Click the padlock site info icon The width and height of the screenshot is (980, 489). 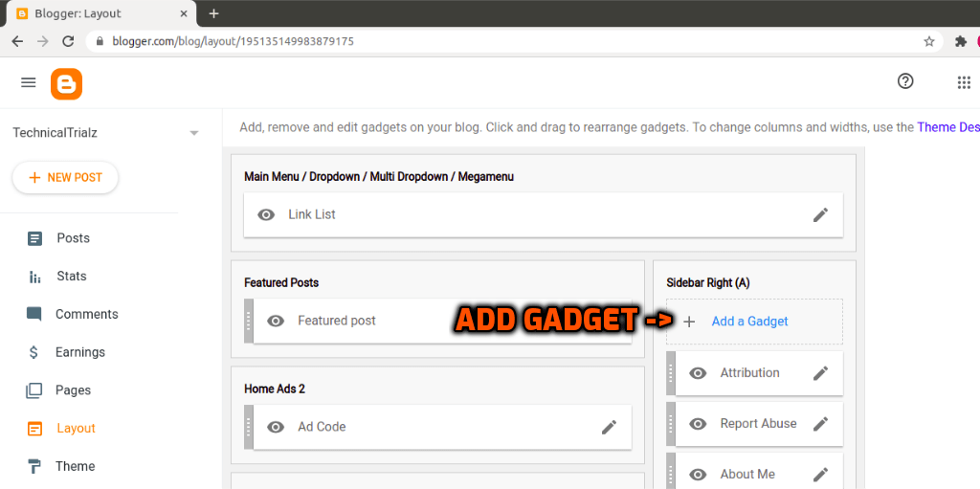coord(100,42)
